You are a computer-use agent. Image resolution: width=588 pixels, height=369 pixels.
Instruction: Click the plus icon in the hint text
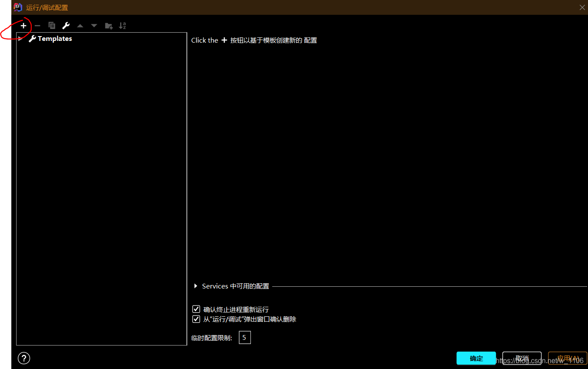point(224,40)
